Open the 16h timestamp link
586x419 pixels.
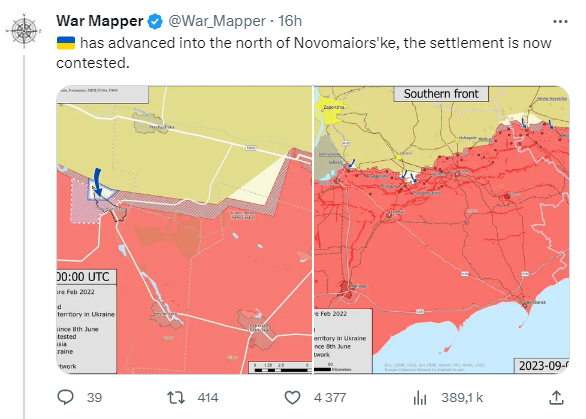[x=290, y=21]
